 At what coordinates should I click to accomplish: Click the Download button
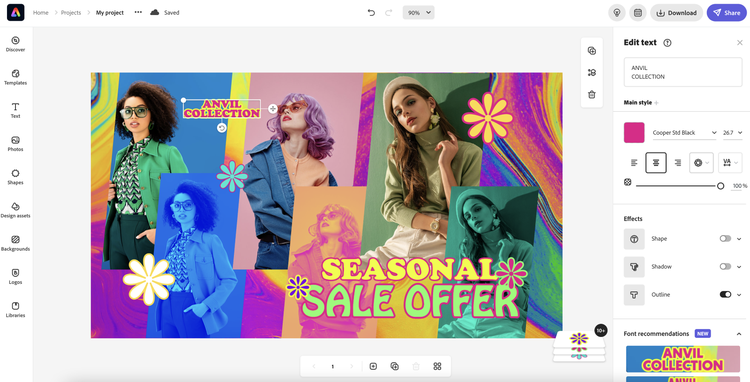pos(676,13)
